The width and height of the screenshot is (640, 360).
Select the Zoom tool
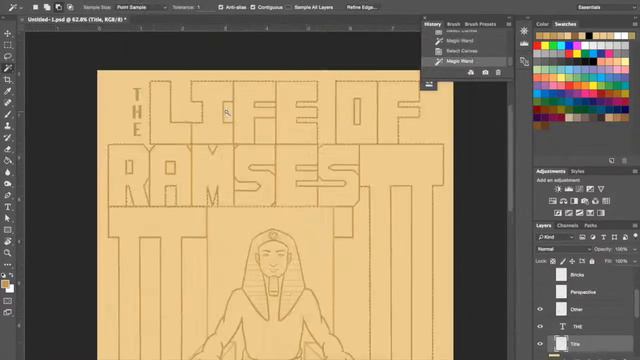tap(7, 253)
